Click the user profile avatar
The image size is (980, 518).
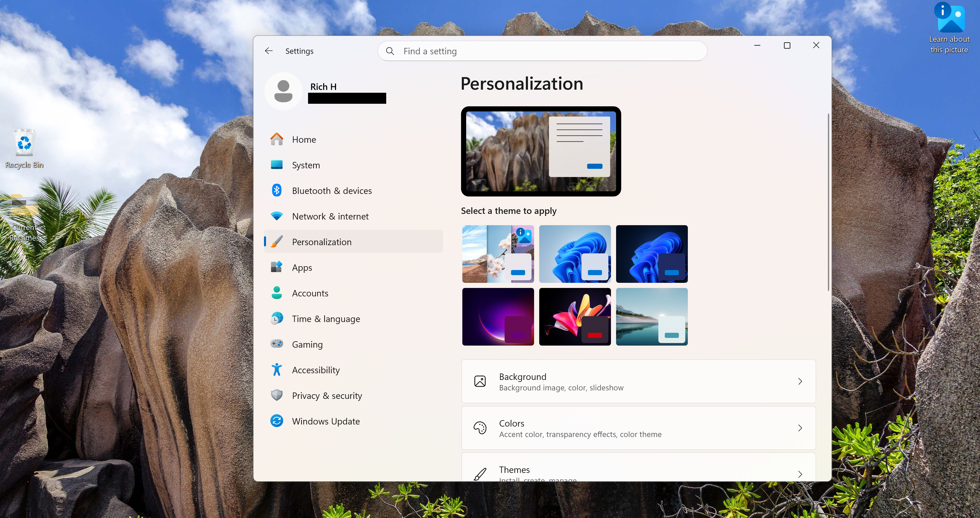coord(283,91)
